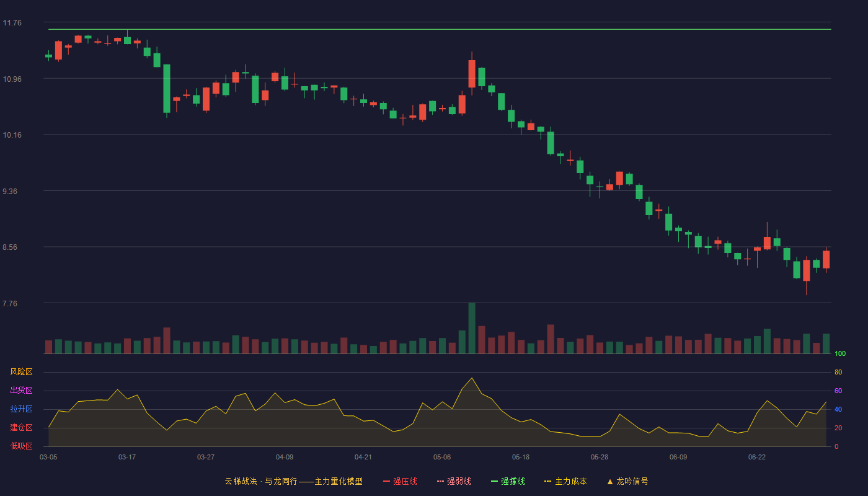
Task: Click the 10.16 price axis label
Action: pos(12,135)
